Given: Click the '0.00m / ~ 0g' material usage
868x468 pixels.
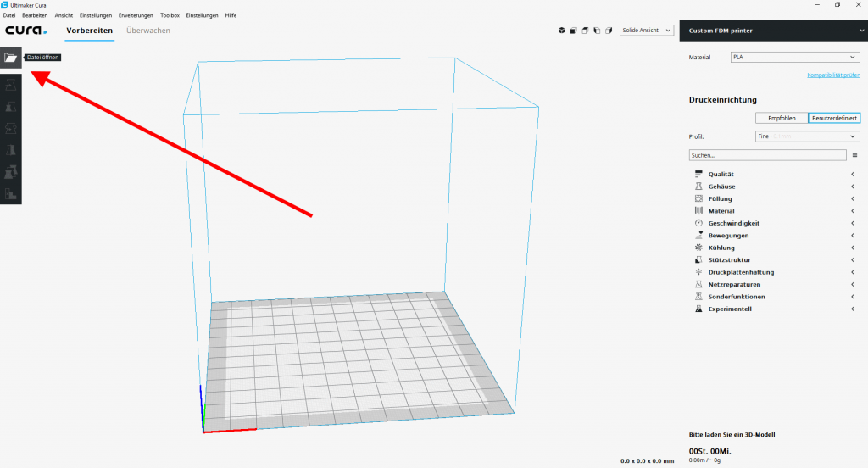Looking at the screenshot, I should (704, 460).
